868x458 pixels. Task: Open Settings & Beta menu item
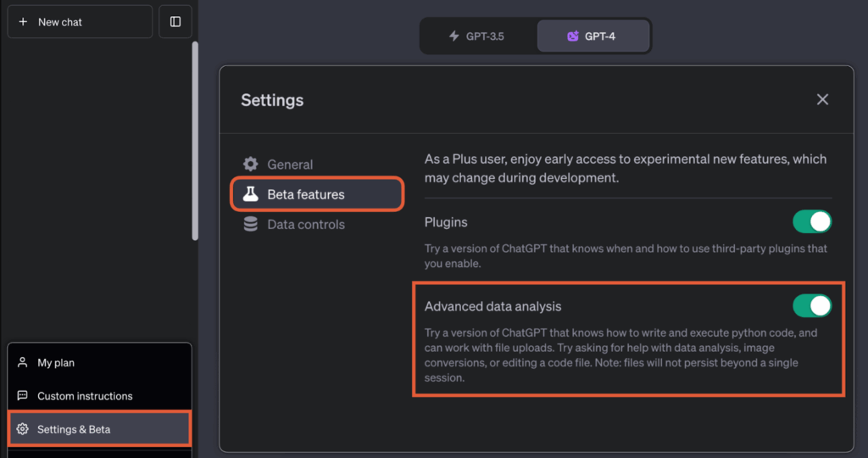click(100, 429)
